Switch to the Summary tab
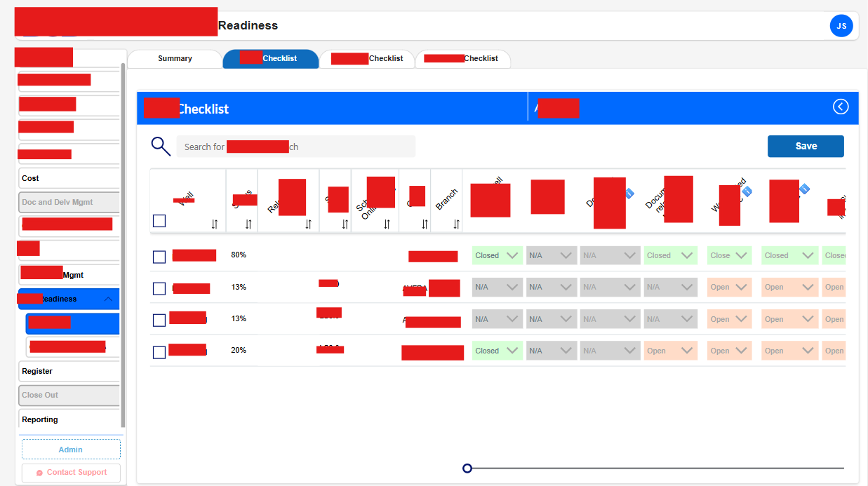Image resolution: width=868 pixels, height=486 pixels. coord(175,59)
